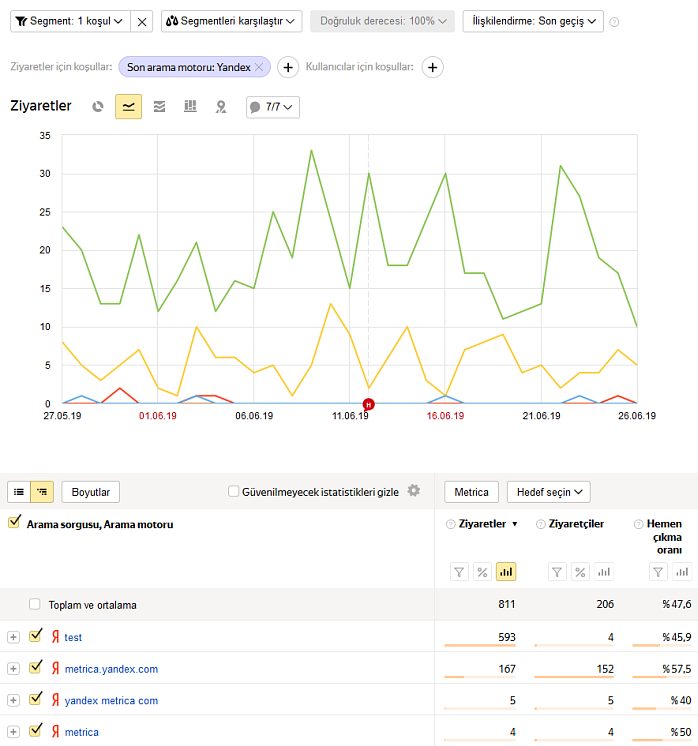Click Ziyaretler column help icon
Image resolution: width=698 pixels, height=746 pixels.
tap(450, 524)
